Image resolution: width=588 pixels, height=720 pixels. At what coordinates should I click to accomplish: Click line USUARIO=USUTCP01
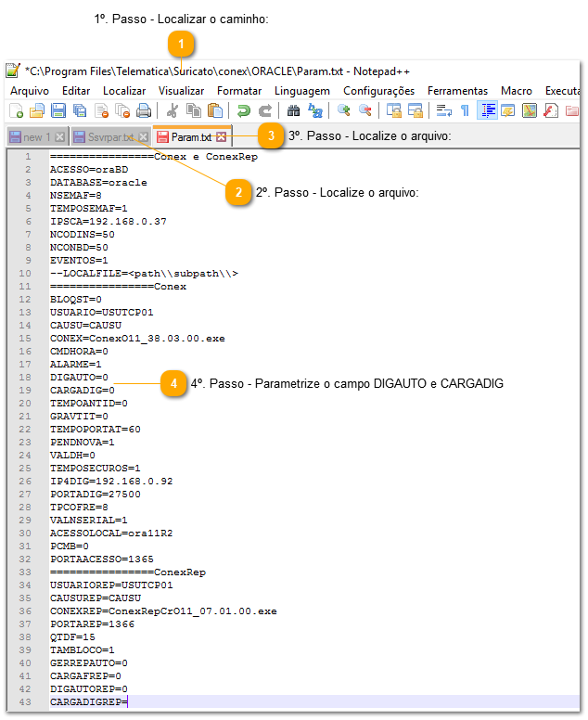click(101, 313)
